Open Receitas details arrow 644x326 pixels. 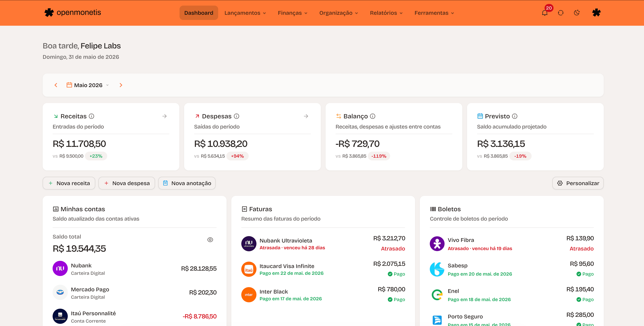tap(164, 116)
